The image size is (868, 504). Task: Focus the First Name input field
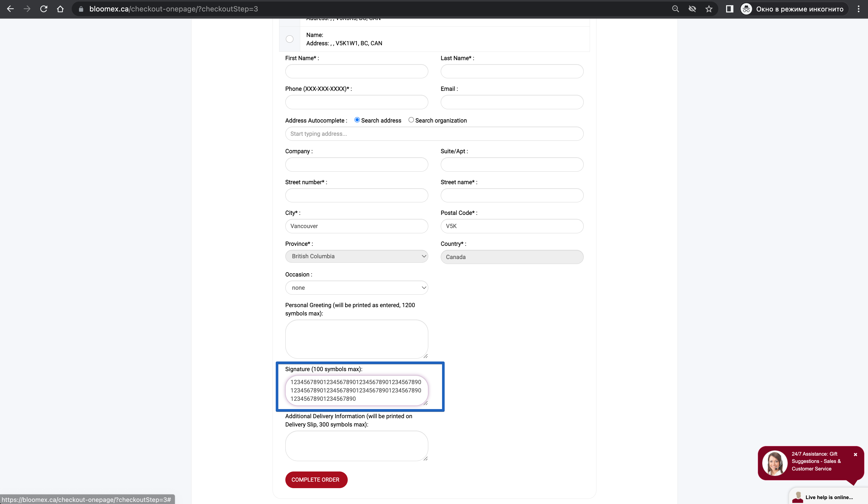357,71
